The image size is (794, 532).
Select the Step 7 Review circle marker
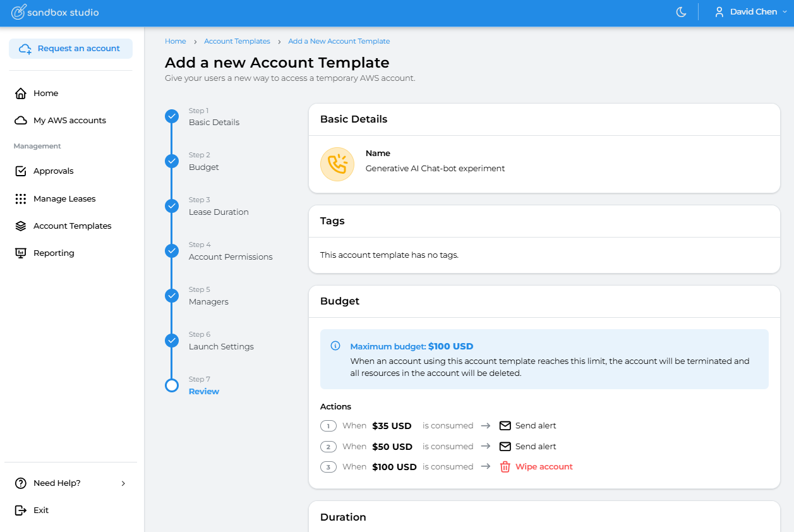pos(172,385)
